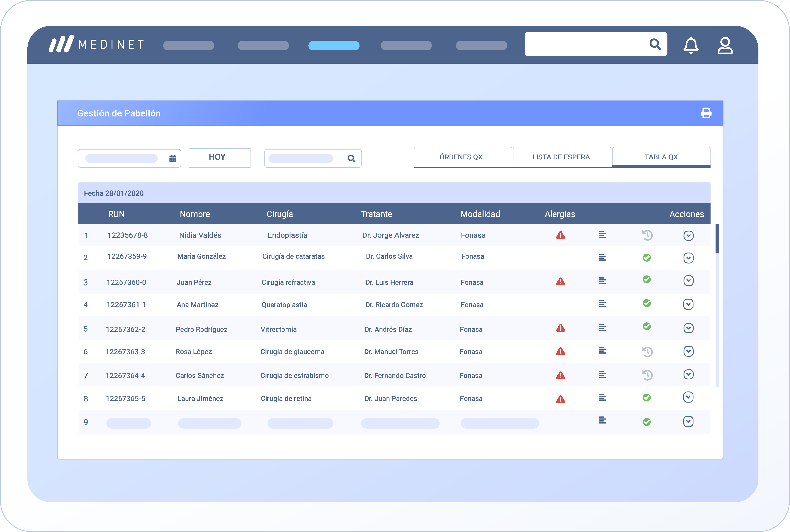This screenshot has width=790, height=532.
Task: Click the HOY button
Action: point(219,158)
